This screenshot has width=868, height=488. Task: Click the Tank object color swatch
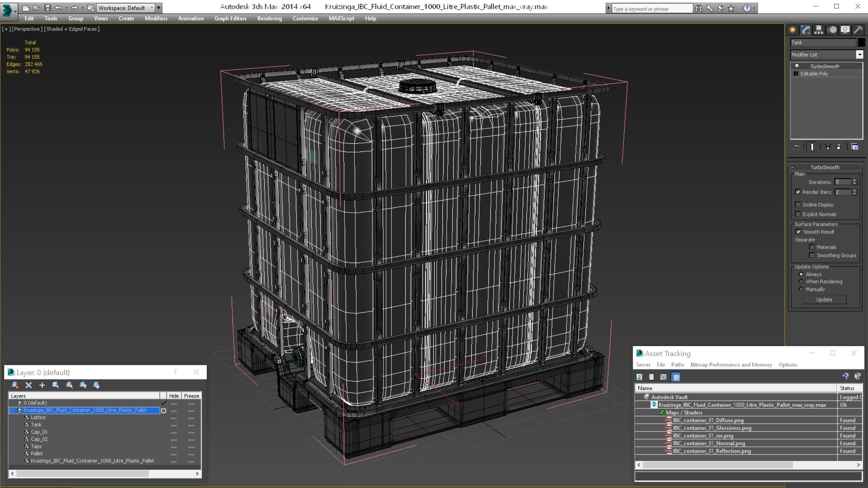pos(861,42)
